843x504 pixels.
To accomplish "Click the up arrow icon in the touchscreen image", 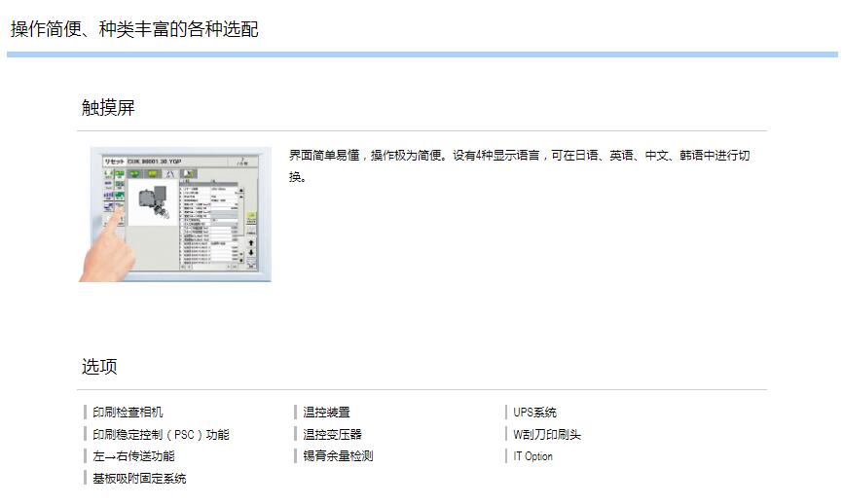I will (x=250, y=242).
